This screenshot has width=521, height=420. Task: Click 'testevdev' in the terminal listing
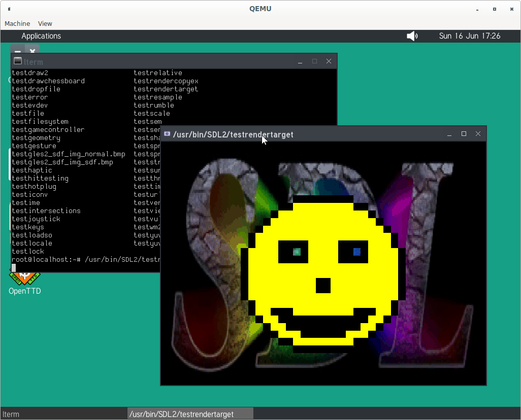click(30, 105)
